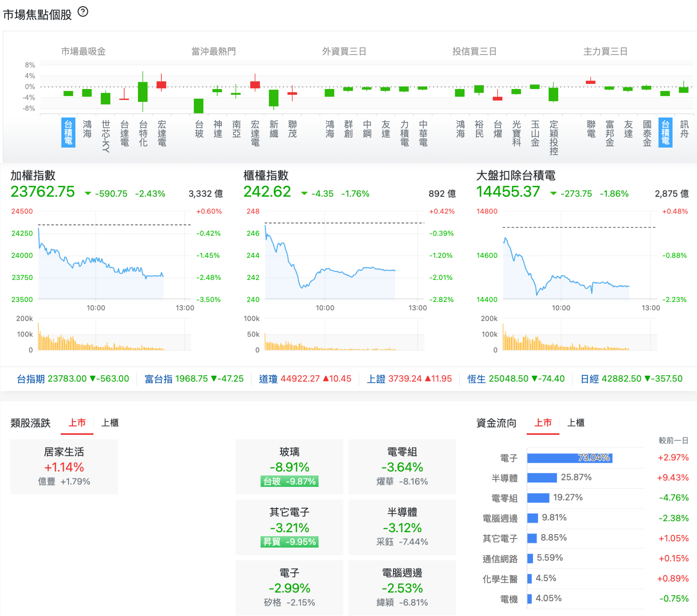Click the red 宏達電 candlestick in 當沖最熱門

click(255, 84)
